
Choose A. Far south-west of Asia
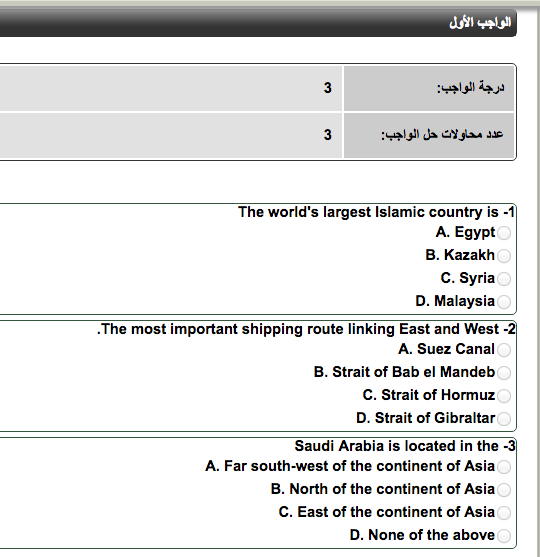(504, 467)
